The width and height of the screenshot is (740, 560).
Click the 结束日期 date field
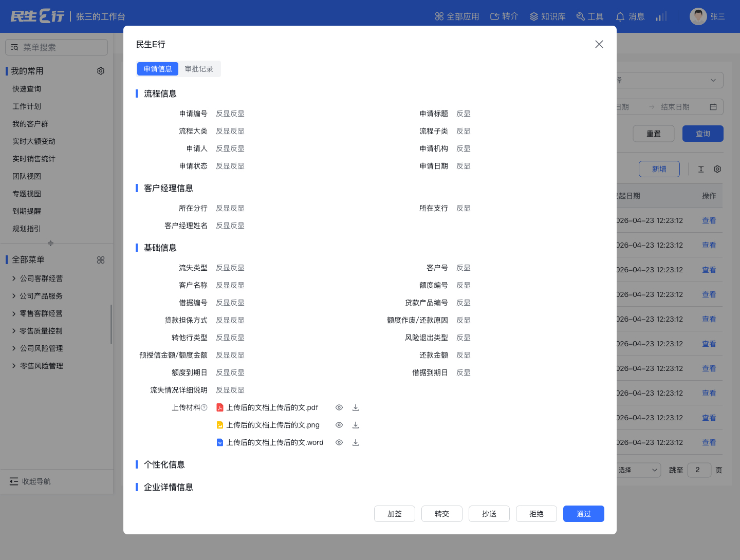675,107
